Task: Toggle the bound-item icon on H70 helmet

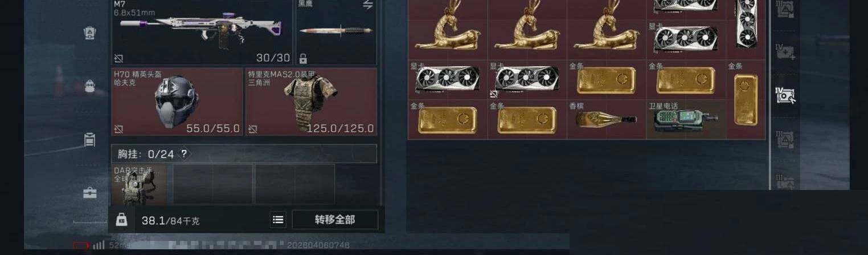Action: 118,129
